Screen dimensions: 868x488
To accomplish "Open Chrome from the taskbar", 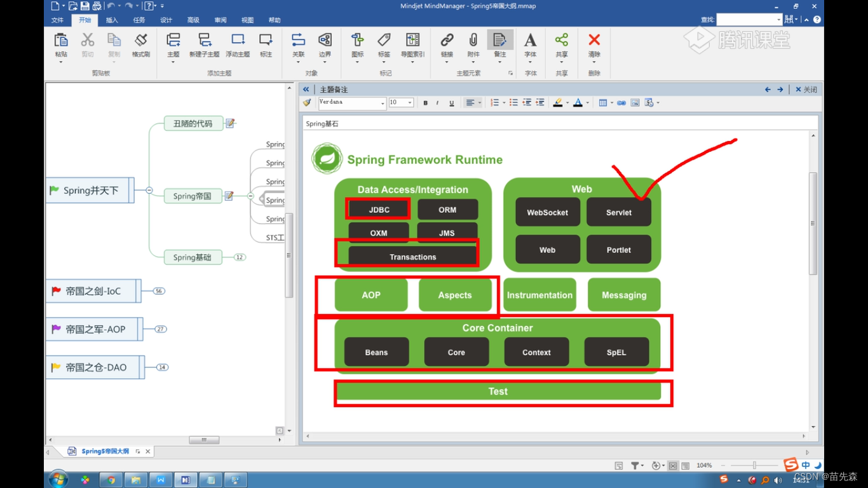I will pos(111,480).
